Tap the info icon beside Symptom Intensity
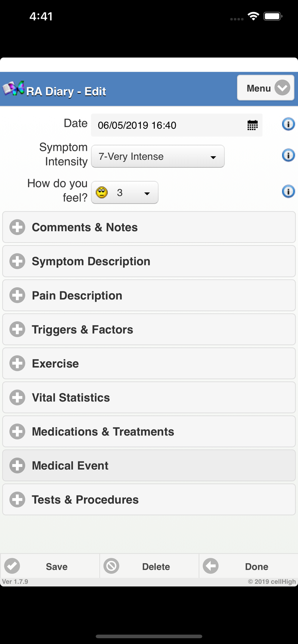 [x=288, y=155]
